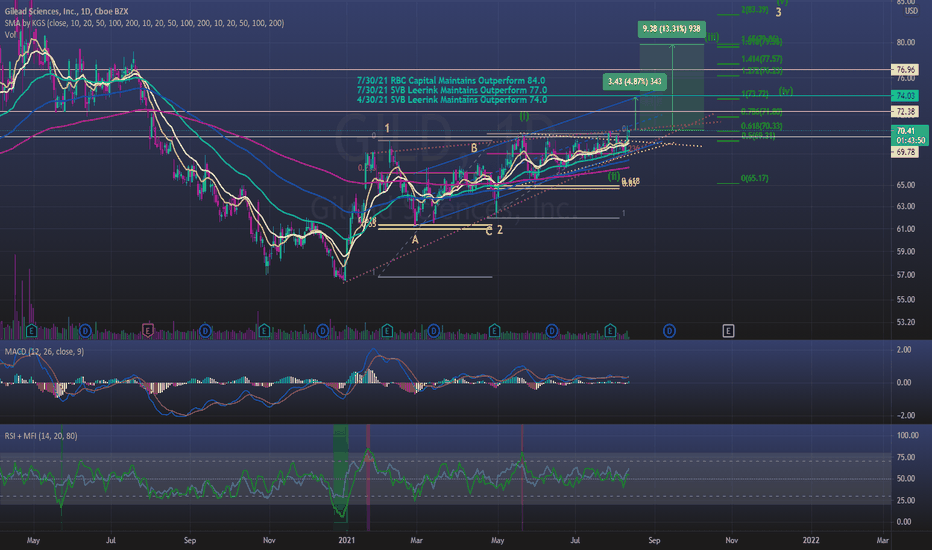The width and height of the screenshot is (932, 550).
Task: Open the Gilead Sciences, Inc. symbol legend
Action: (67, 11)
